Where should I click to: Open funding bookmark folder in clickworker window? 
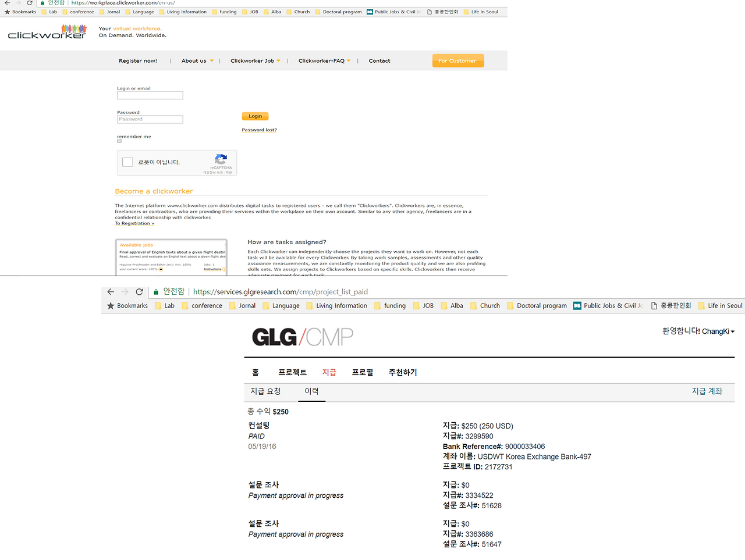(x=224, y=12)
